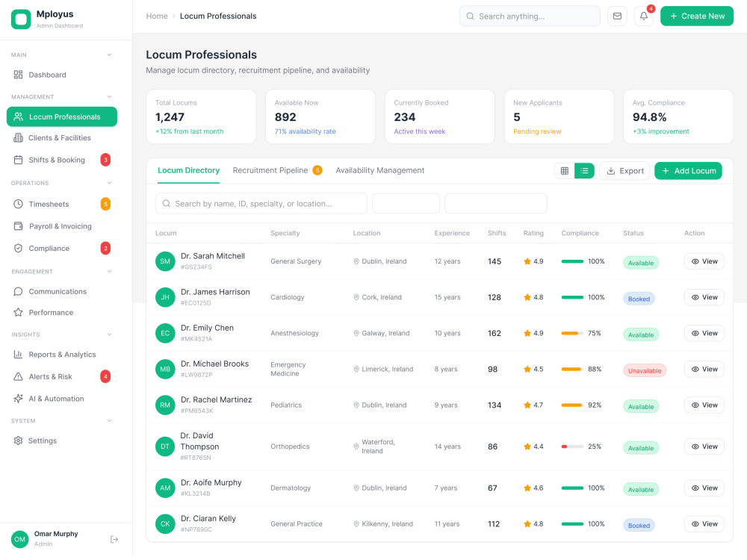Image resolution: width=747 pixels, height=560 pixels.
Task: Focus the Search anything field
Action: coord(530,16)
